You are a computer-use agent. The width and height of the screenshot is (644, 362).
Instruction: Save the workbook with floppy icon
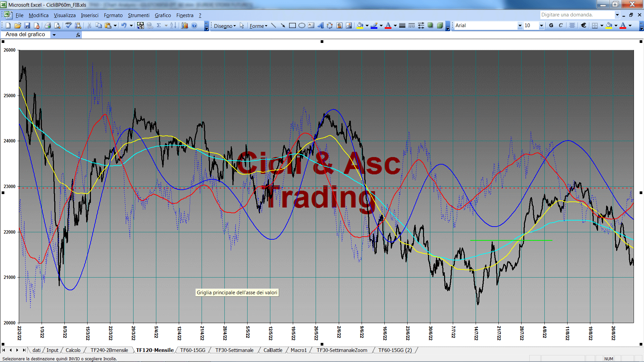point(27,25)
